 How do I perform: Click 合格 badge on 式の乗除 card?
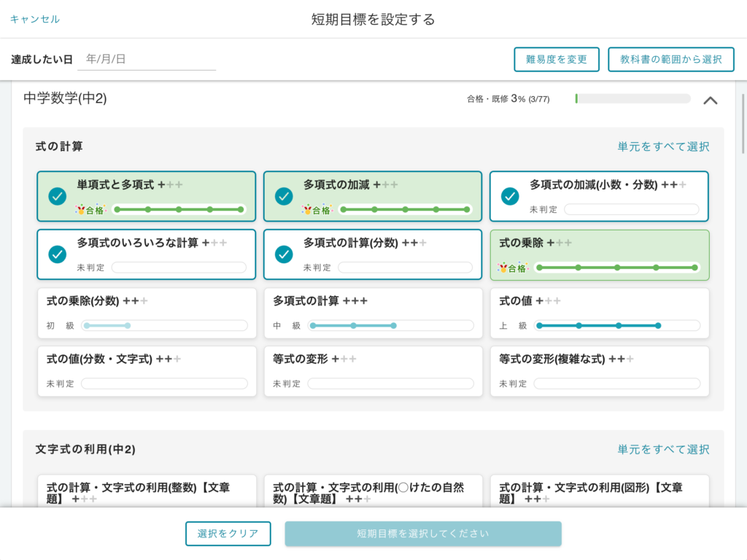point(512,268)
